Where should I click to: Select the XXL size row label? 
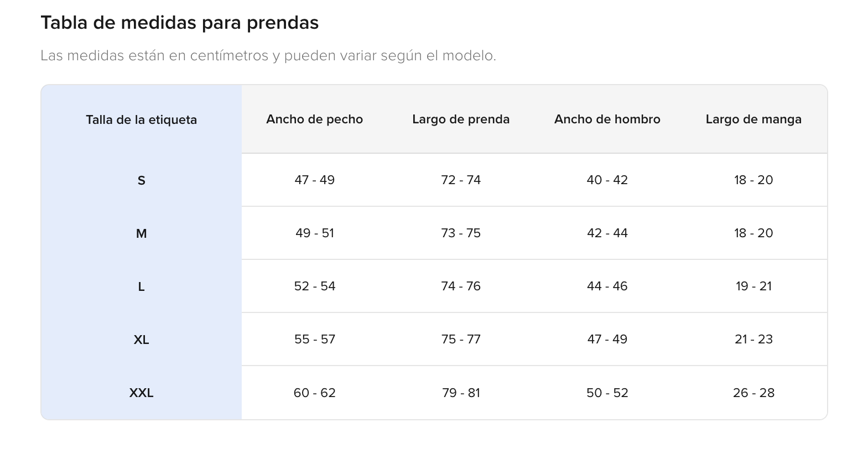[x=141, y=393]
